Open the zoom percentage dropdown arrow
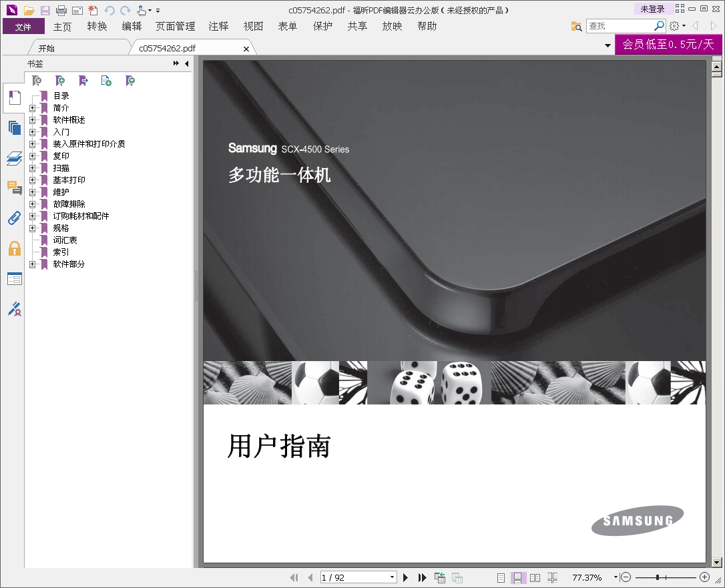The width and height of the screenshot is (725, 588). [616, 577]
